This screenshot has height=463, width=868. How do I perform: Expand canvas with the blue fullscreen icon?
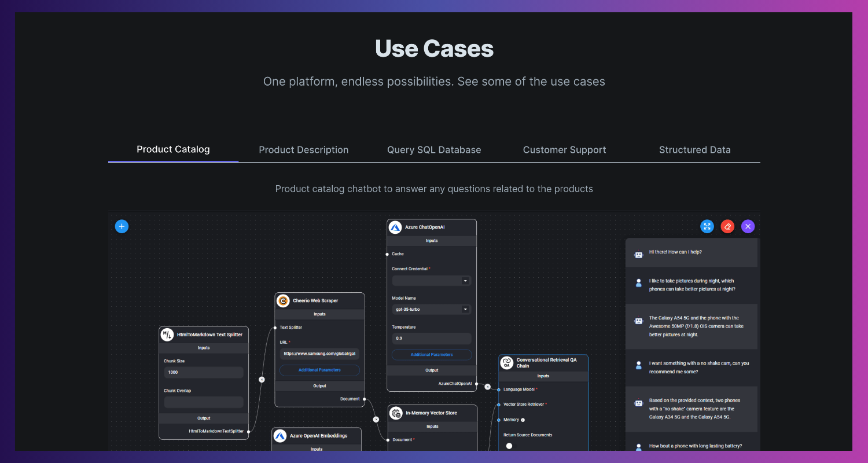click(707, 226)
